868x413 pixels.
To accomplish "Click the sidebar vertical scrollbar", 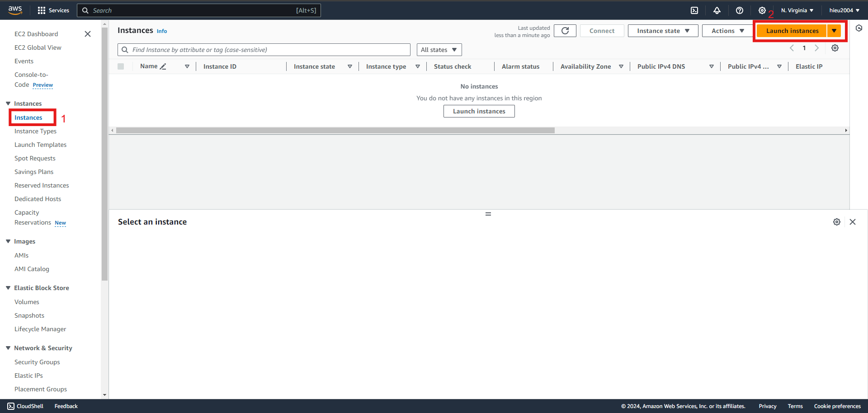I will (105, 154).
